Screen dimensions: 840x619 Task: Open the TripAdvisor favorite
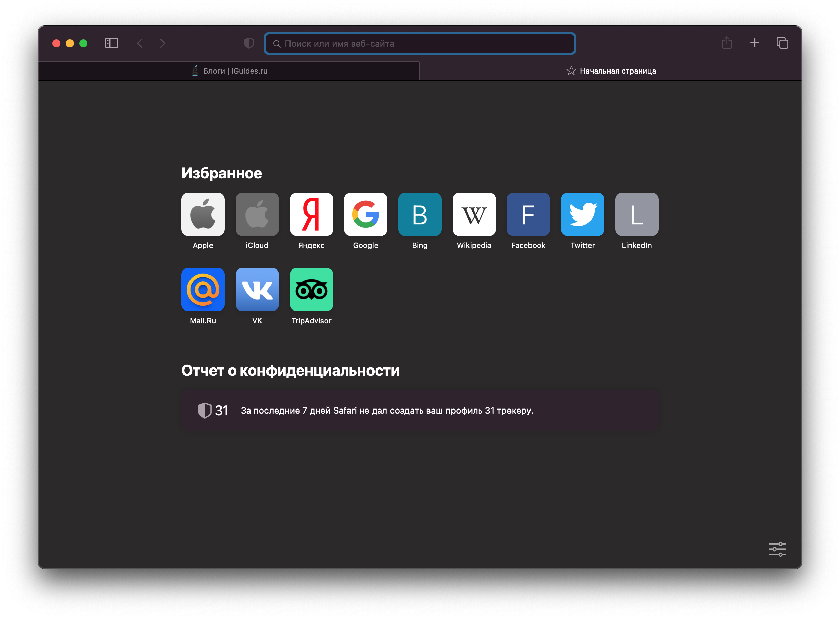(311, 289)
